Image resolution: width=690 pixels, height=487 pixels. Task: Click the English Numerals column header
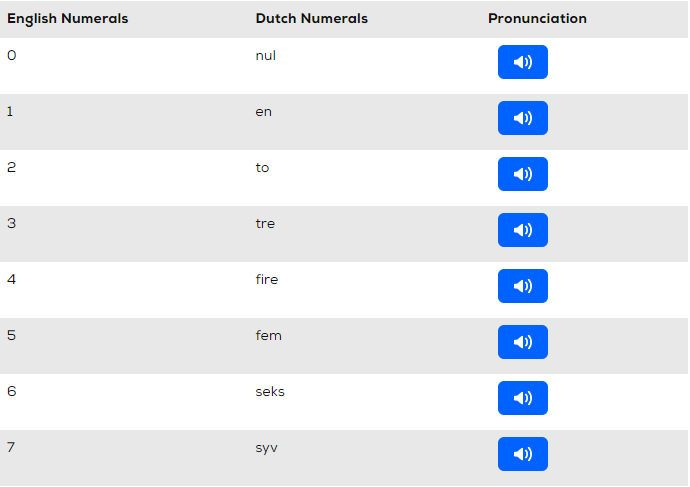(x=68, y=18)
